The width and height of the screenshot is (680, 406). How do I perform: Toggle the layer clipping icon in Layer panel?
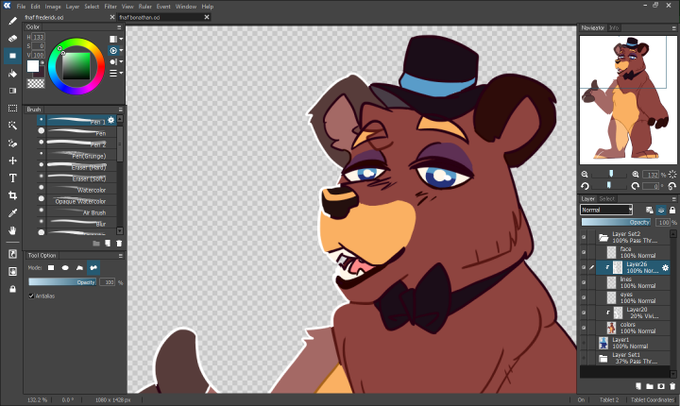click(x=661, y=210)
